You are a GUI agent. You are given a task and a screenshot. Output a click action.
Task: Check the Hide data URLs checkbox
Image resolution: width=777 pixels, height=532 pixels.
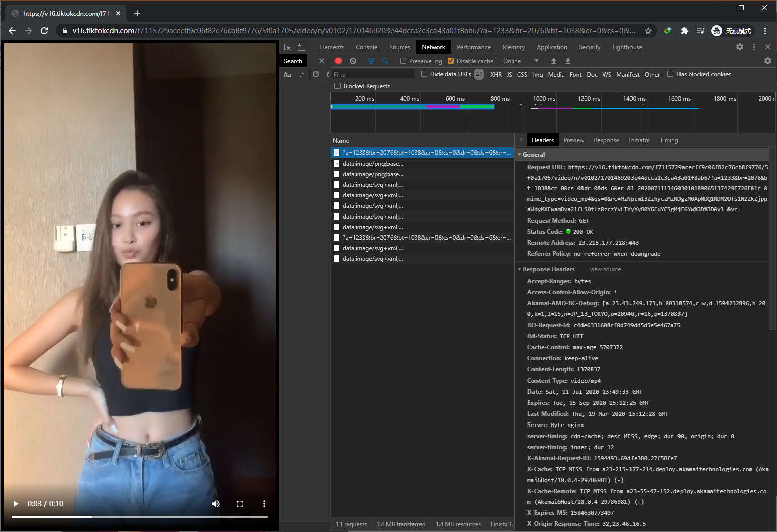tap(424, 74)
